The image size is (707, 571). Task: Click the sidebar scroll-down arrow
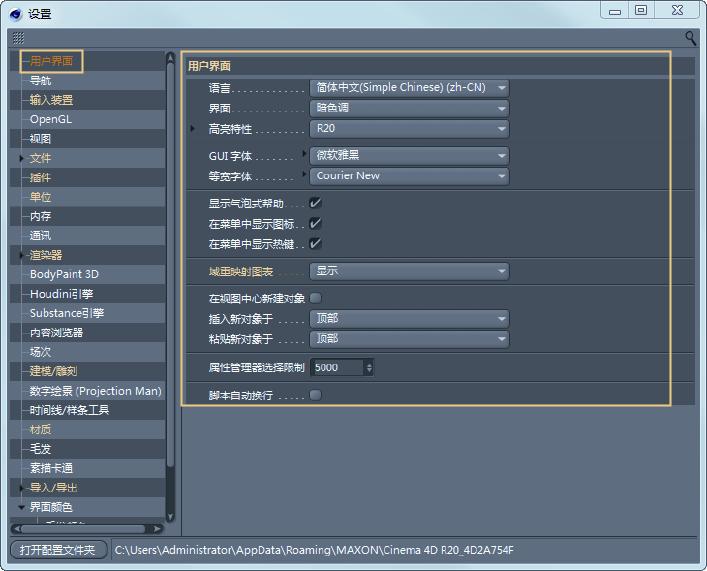pos(170,516)
